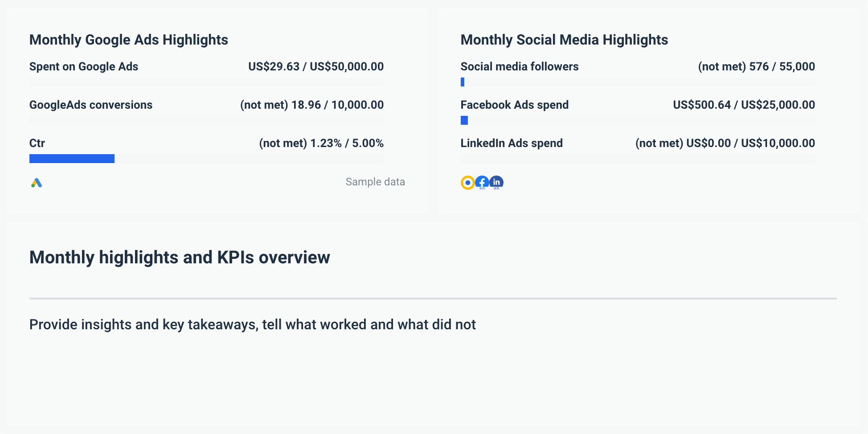Click the LinkedIn Ads spend label
The image size is (868, 434).
tap(512, 143)
